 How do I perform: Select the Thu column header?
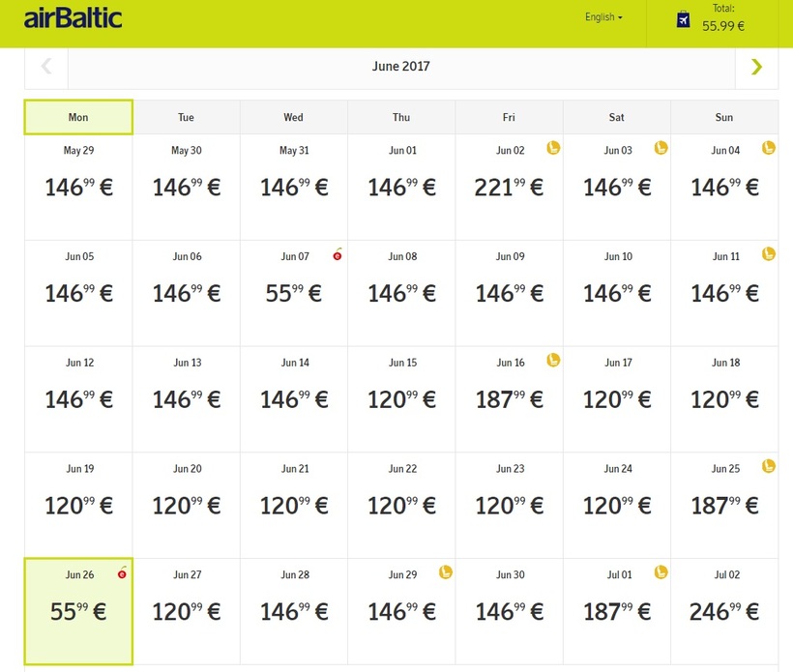pyautogui.click(x=401, y=117)
